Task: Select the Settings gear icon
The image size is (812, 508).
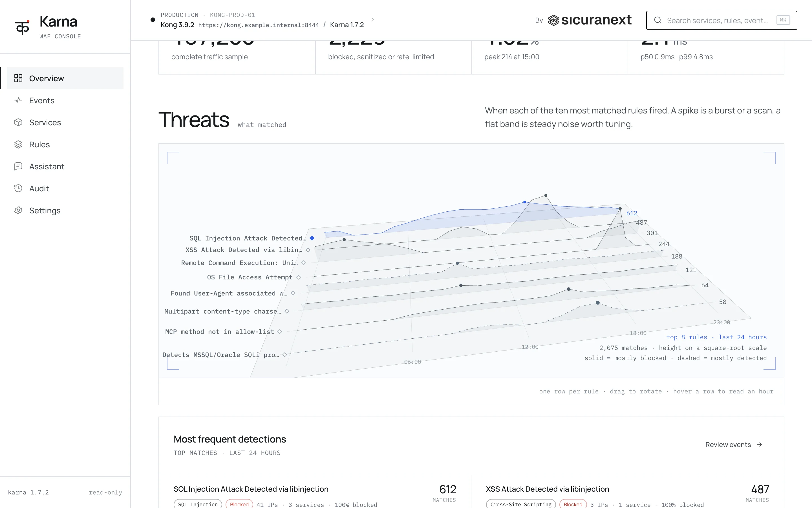Action: pyautogui.click(x=18, y=210)
